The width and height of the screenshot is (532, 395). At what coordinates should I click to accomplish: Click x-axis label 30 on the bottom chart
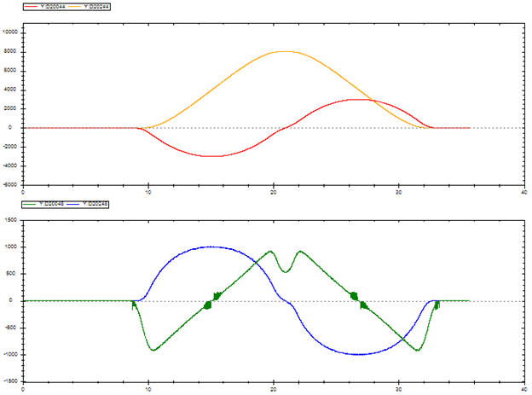click(x=399, y=391)
